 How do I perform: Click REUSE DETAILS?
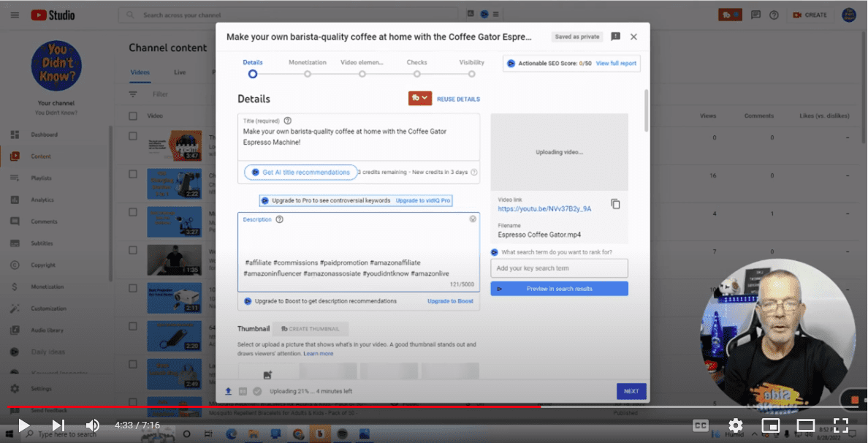click(x=458, y=99)
